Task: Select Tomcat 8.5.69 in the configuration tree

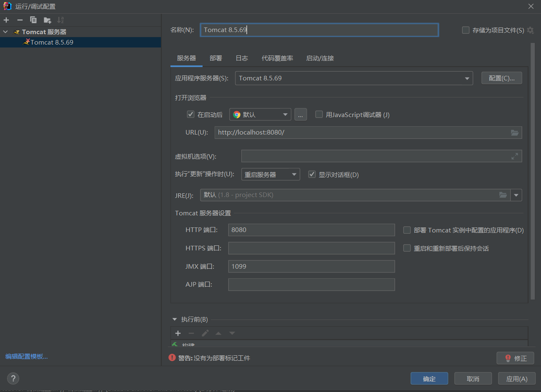Action: pyautogui.click(x=80, y=42)
